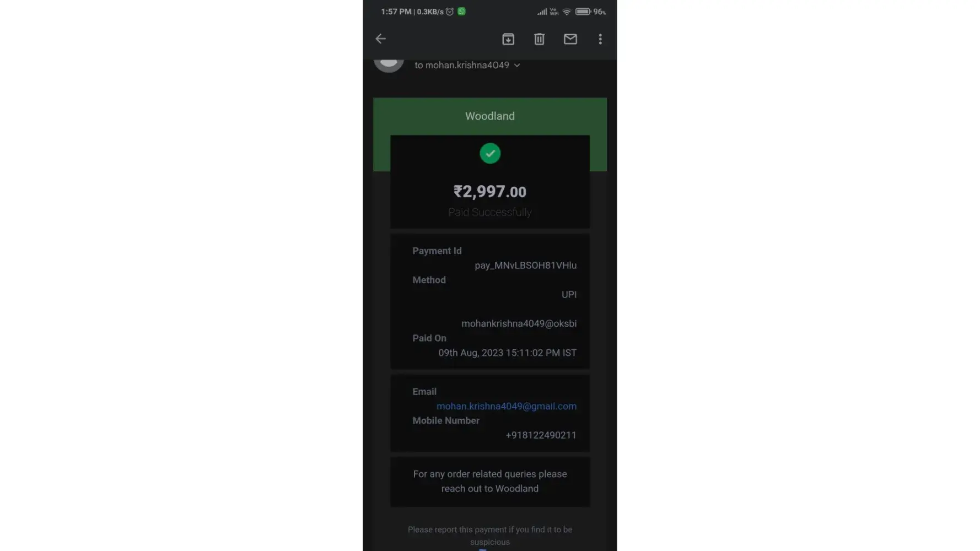Archive this email with the archive icon
This screenshot has width=980, height=551.
(508, 39)
